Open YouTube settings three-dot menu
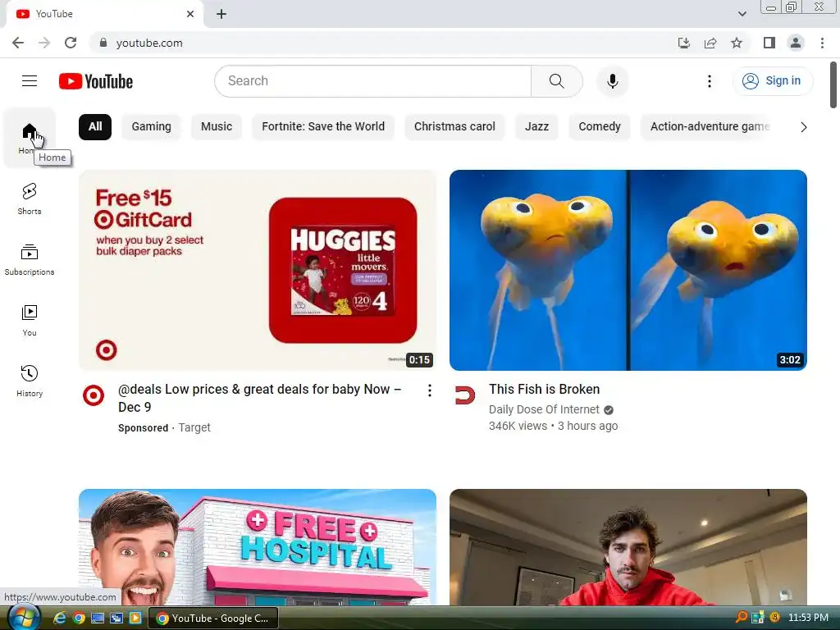 710,81
